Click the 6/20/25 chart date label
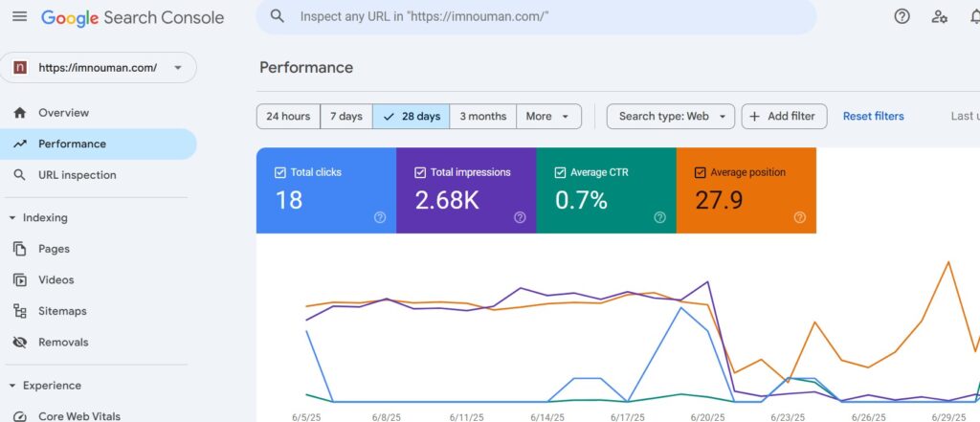This screenshot has height=422, width=980. click(x=707, y=417)
